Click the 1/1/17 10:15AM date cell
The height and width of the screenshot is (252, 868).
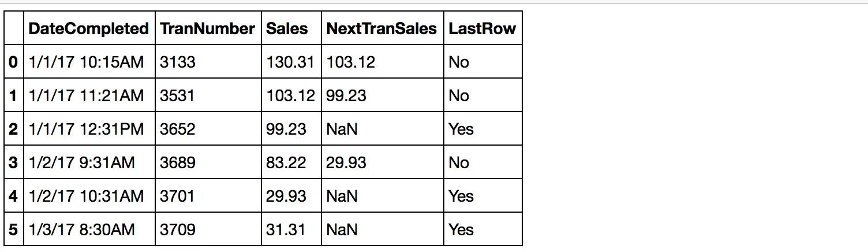coord(86,62)
